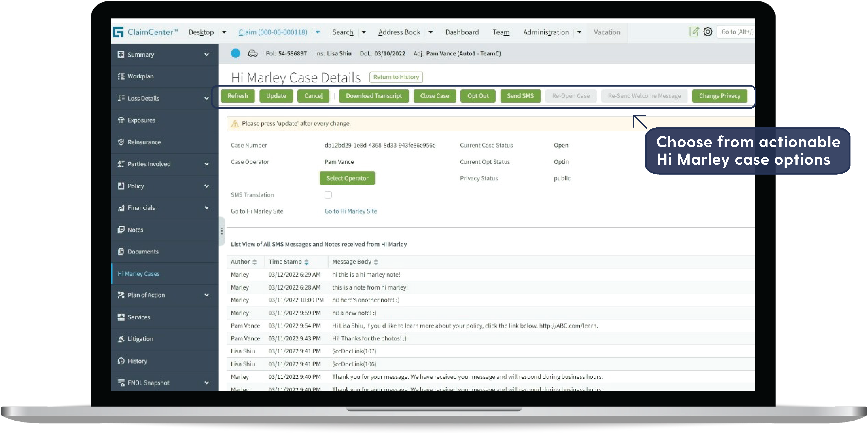Click the settings gear icon
Screen dimensions: 868x433
click(x=708, y=32)
